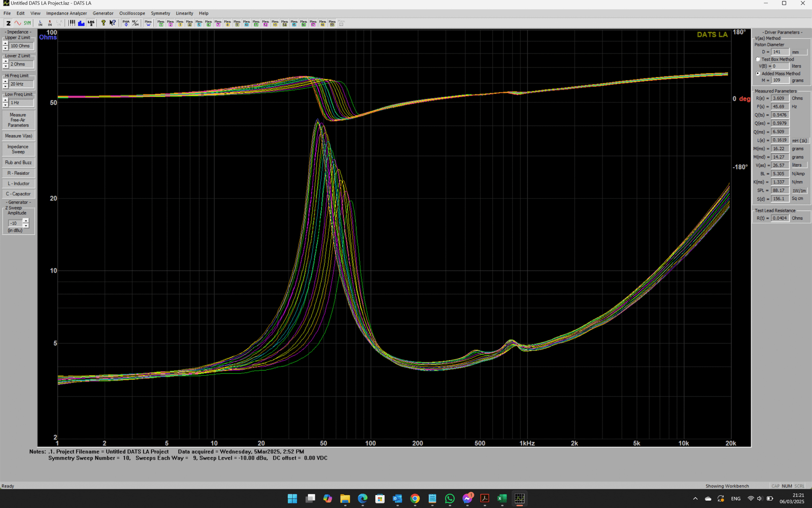Select the Added Mass Method radio button

click(x=758, y=74)
